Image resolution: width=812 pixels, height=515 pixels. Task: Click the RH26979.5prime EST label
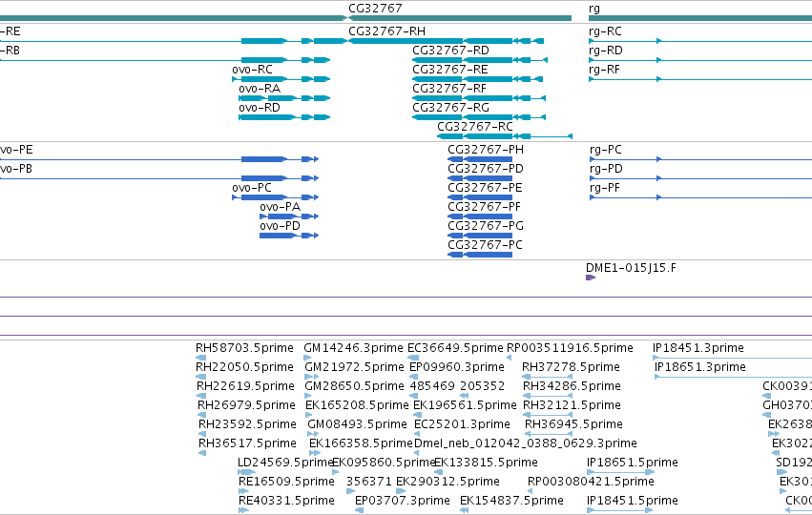(x=246, y=405)
